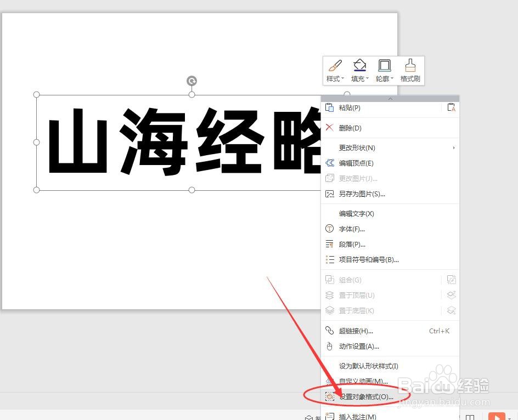
Task: Click the hyperlink chain icon
Action: point(329,331)
